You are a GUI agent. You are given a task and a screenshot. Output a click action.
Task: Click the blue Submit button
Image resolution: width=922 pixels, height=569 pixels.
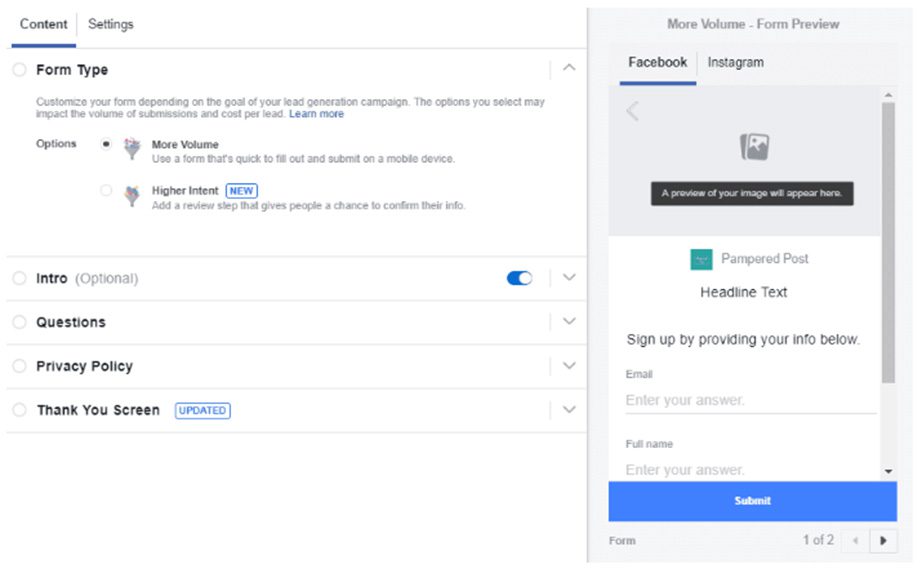(x=752, y=501)
